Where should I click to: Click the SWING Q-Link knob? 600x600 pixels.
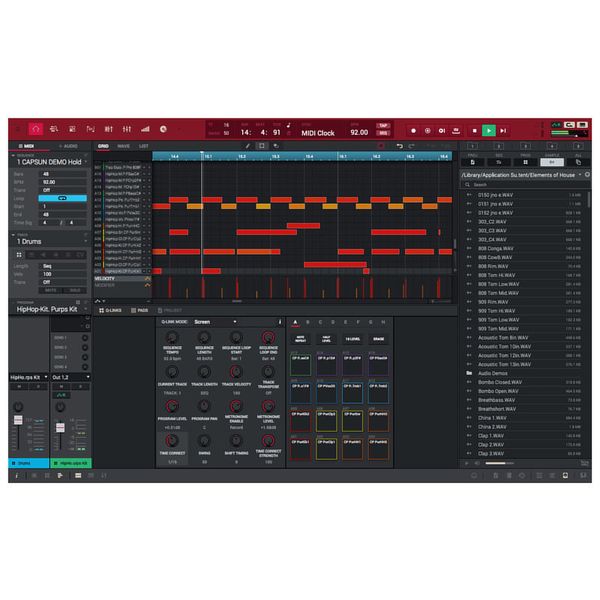click(x=204, y=441)
